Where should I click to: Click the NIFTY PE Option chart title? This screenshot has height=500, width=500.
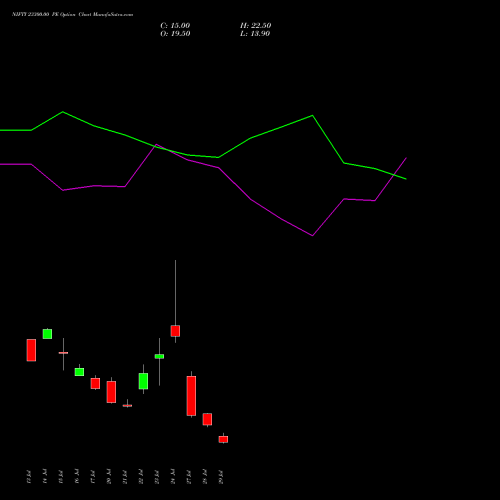pyautogui.click(x=72, y=14)
